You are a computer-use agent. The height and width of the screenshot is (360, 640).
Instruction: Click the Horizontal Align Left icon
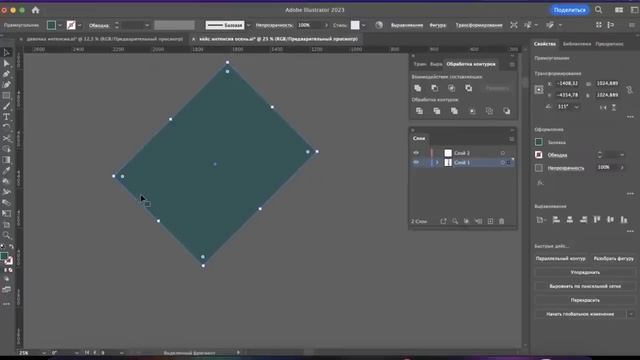[556, 220]
